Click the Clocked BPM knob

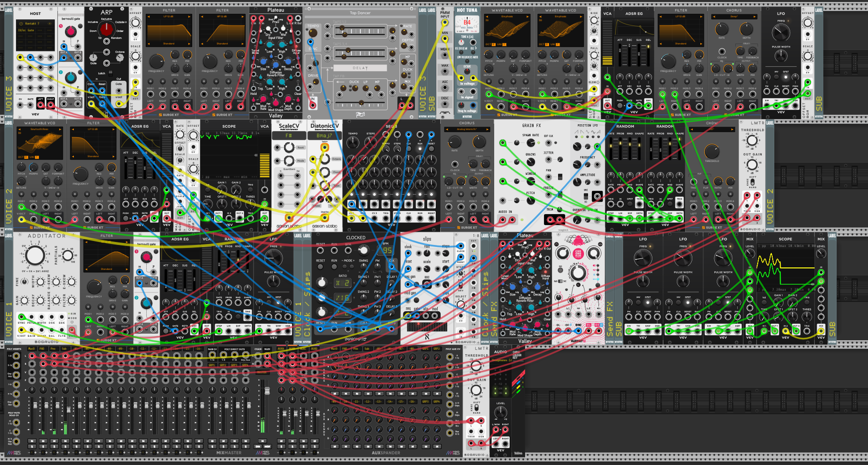point(363,250)
